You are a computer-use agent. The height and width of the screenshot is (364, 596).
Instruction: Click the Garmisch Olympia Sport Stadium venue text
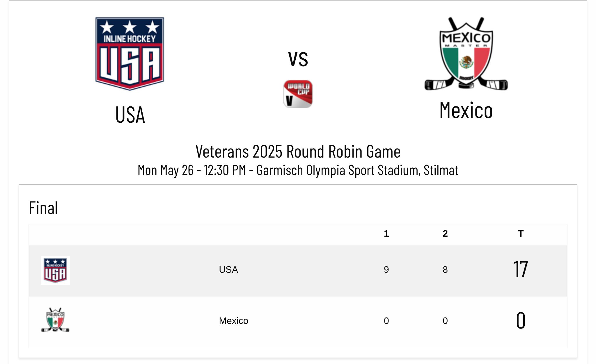coord(297,171)
